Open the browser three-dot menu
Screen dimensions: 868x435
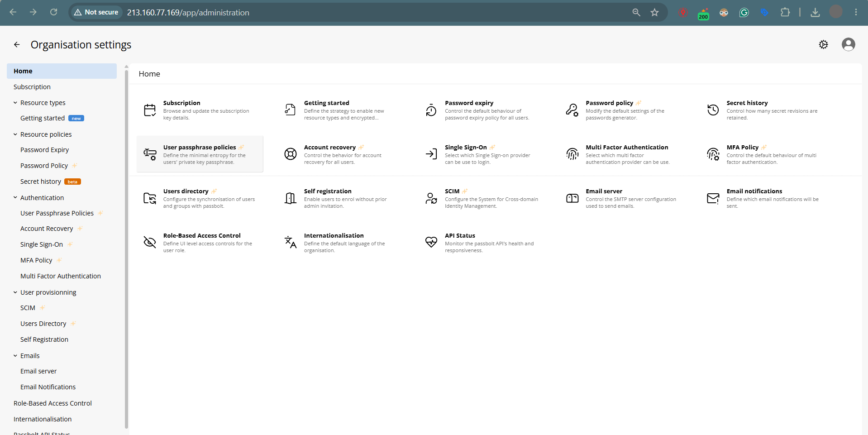(x=856, y=12)
